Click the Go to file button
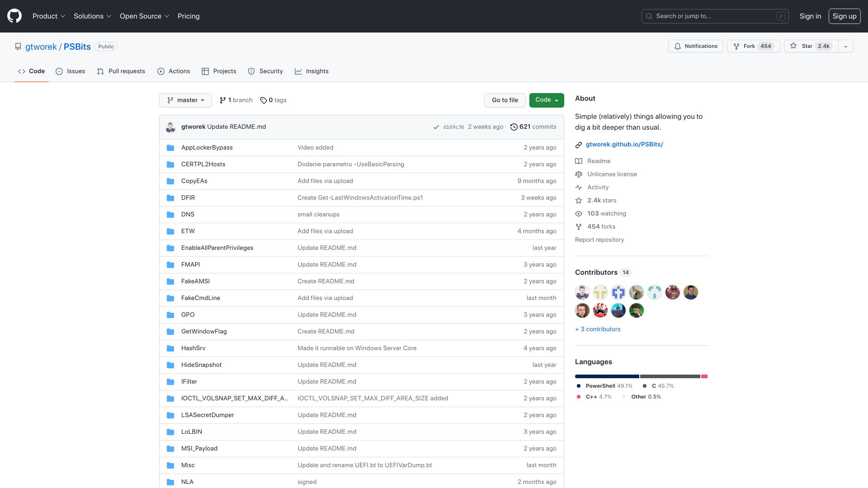Image resolution: width=868 pixels, height=488 pixels. pos(505,100)
